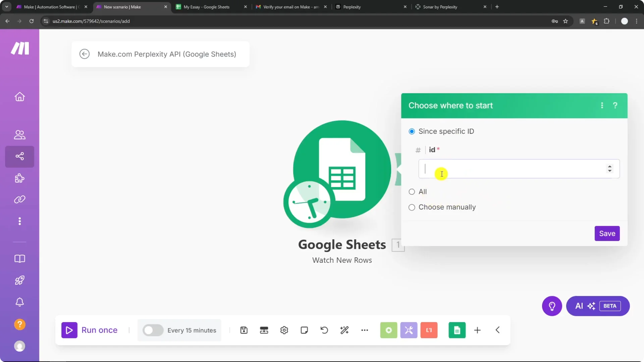This screenshot has height=362, width=644.
Task: Open Notifications with the bell icon
Action: (19, 302)
